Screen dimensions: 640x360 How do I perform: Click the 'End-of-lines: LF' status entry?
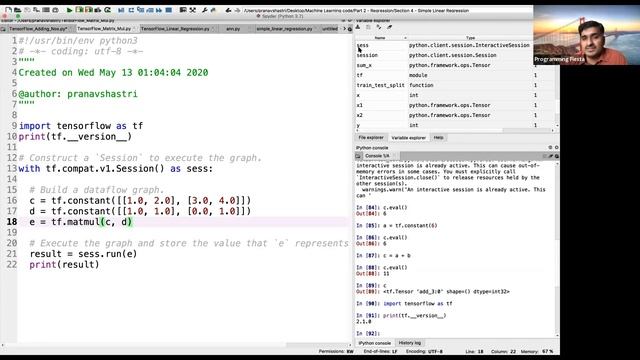pyautogui.click(x=380, y=351)
